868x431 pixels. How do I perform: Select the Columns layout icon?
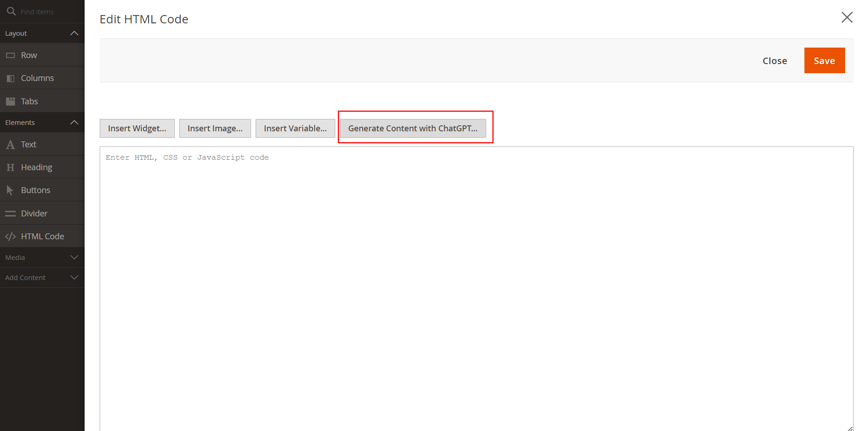tap(10, 78)
